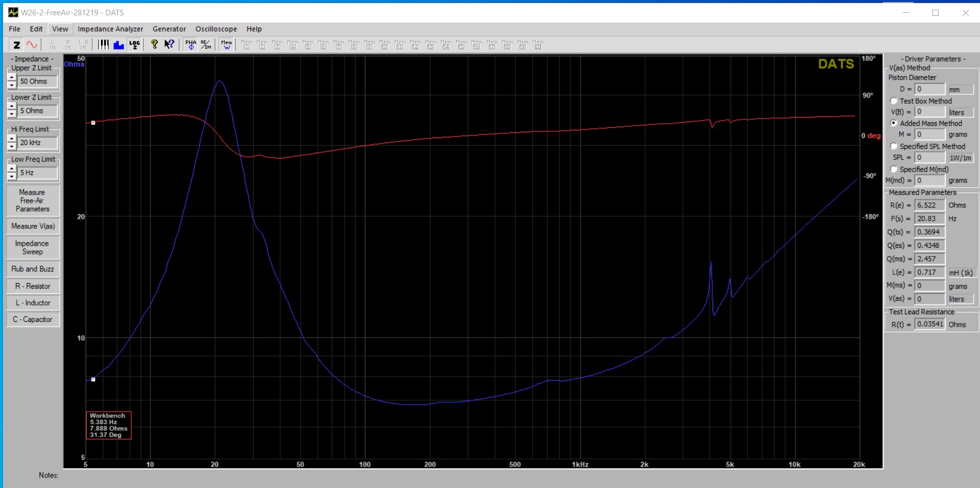Increase the Upper Z Limit stepper
This screenshot has width=980, height=488.
click(x=12, y=78)
